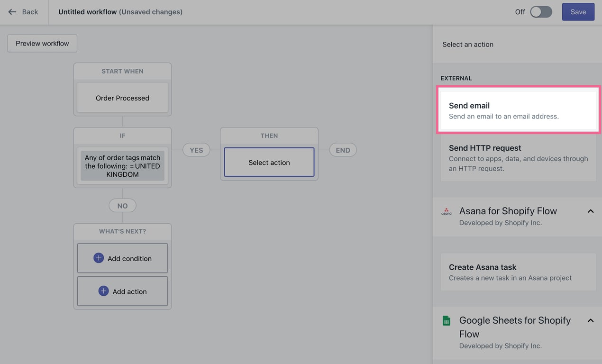This screenshot has width=602, height=364.
Task: Click the plus icon on Add condition
Action: tap(99, 258)
